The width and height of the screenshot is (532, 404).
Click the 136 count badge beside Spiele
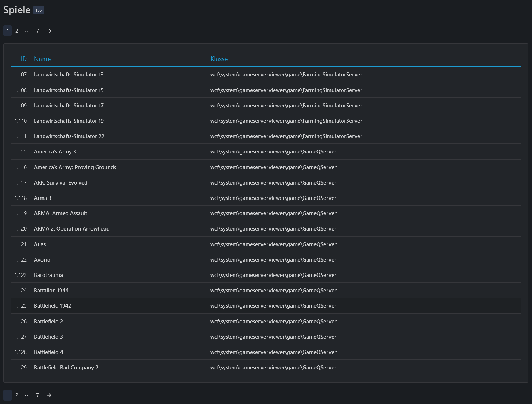point(39,10)
